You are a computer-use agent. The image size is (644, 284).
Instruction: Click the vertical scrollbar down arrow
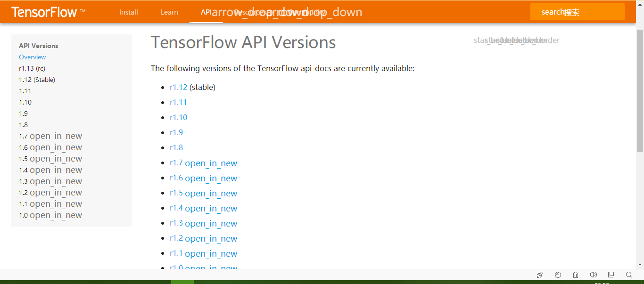(640, 265)
